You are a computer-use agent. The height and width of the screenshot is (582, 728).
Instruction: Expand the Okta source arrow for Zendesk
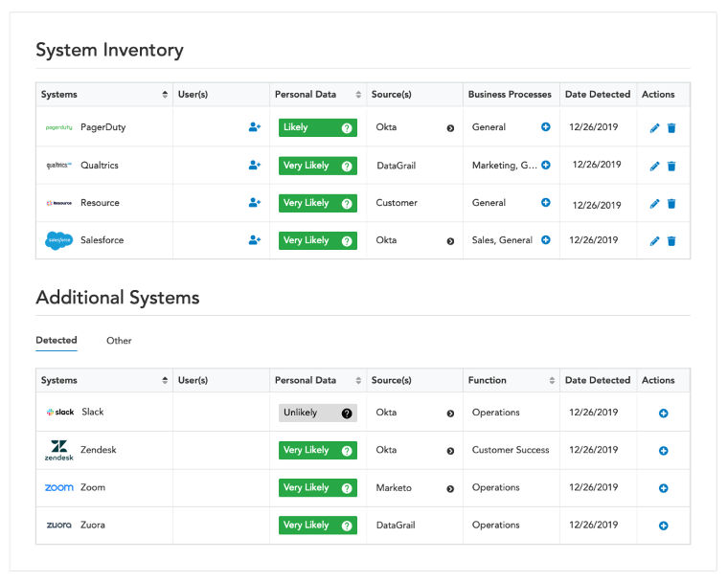(x=450, y=451)
